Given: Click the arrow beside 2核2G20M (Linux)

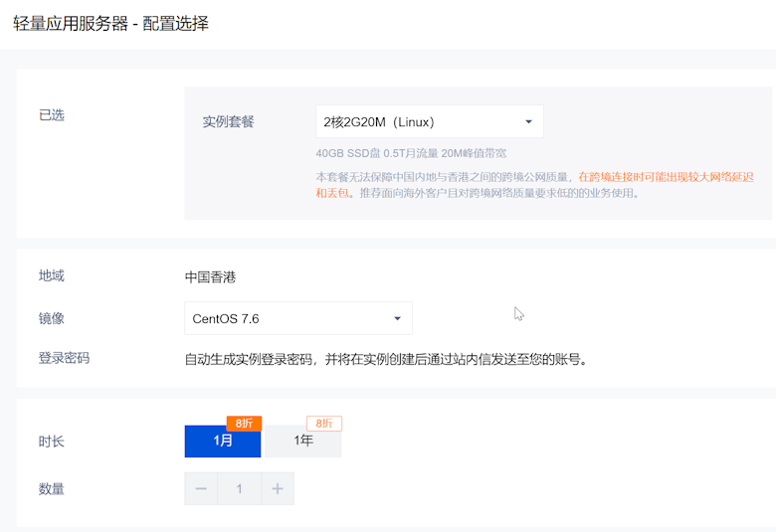Looking at the screenshot, I should click(528, 121).
